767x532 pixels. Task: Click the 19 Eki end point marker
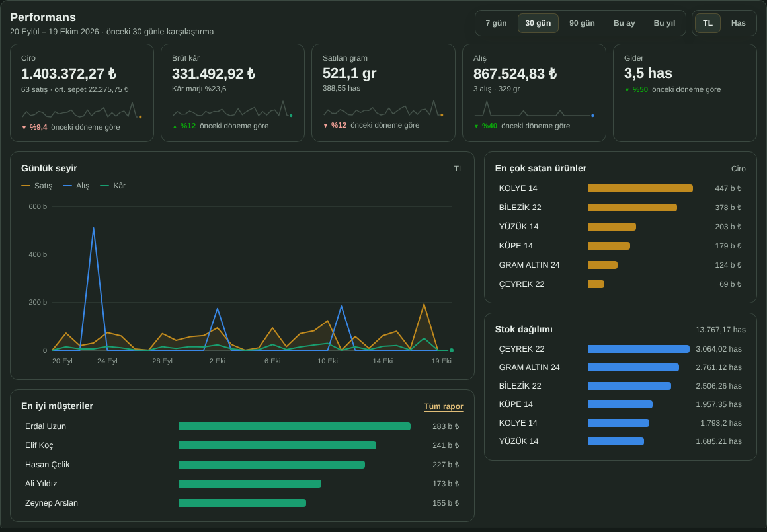pyautogui.click(x=451, y=350)
